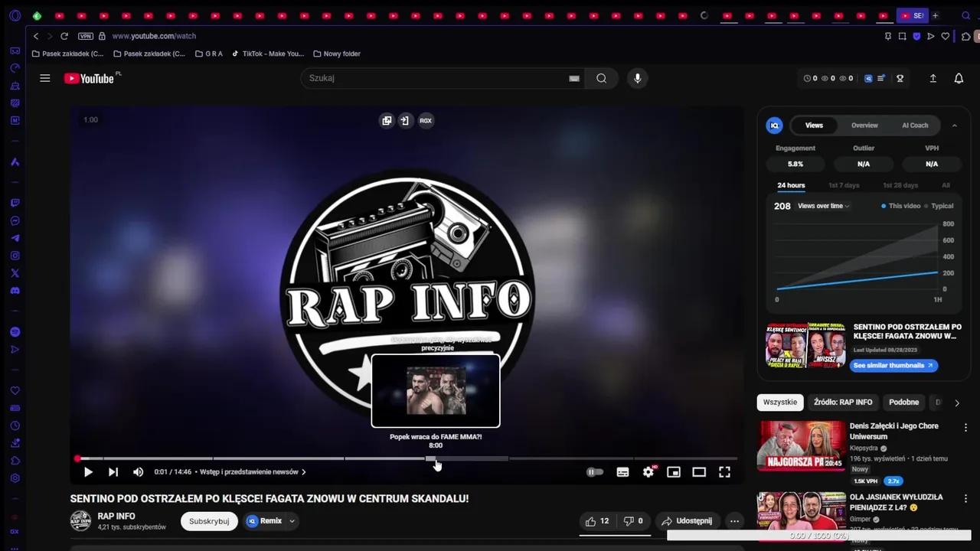Open the 'Views over time' dropdown

coord(824,206)
